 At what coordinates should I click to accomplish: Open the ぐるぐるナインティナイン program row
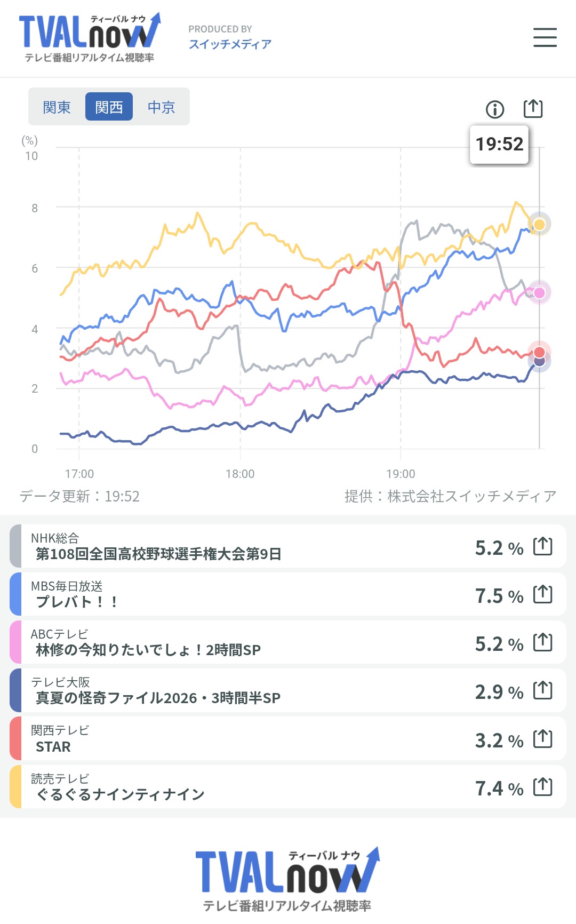click(288, 787)
